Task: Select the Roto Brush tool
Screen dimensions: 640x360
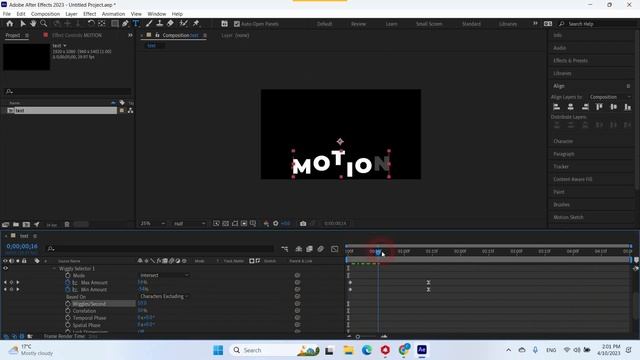Action: tap(184, 24)
